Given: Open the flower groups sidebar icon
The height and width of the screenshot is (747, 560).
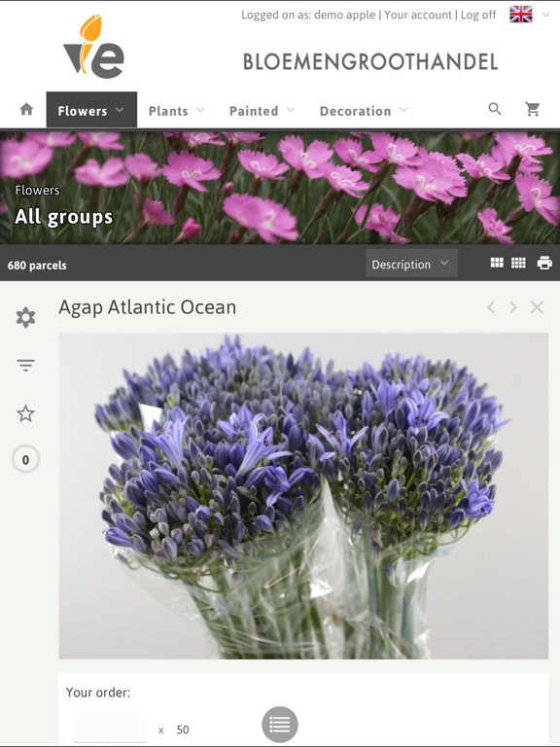Looking at the screenshot, I should [x=25, y=317].
